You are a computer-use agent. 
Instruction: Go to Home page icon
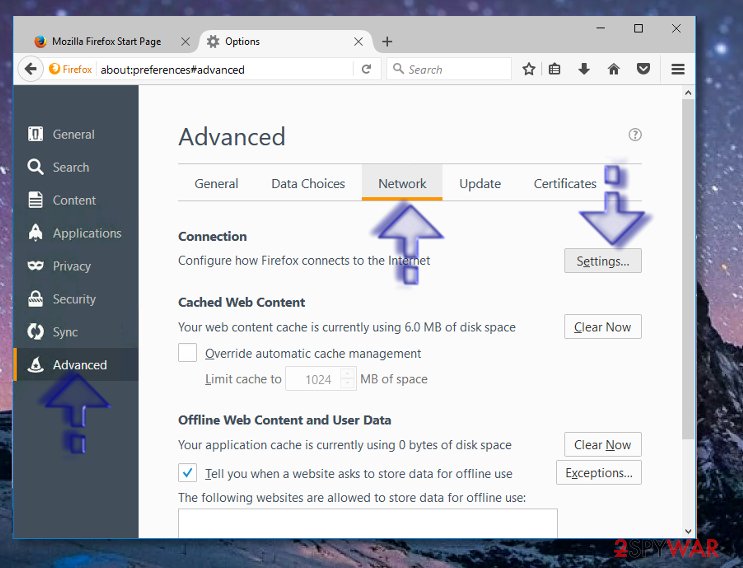coord(614,69)
